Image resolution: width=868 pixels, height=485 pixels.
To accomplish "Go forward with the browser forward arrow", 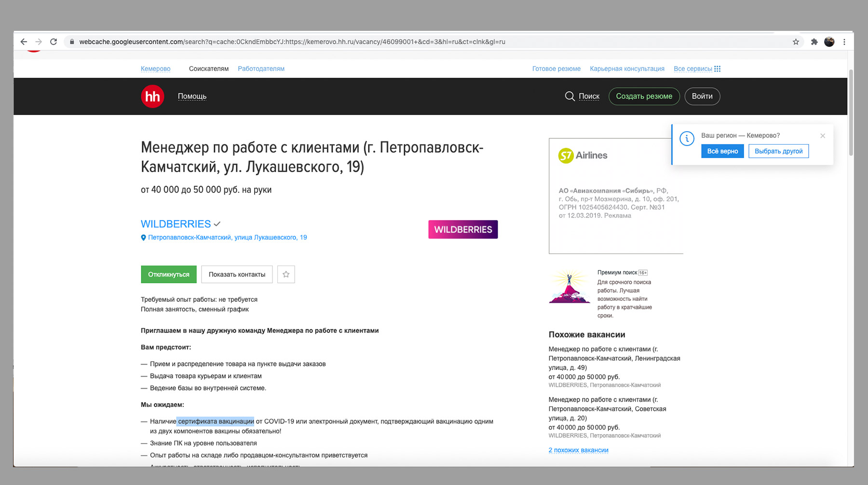I will (x=39, y=42).
